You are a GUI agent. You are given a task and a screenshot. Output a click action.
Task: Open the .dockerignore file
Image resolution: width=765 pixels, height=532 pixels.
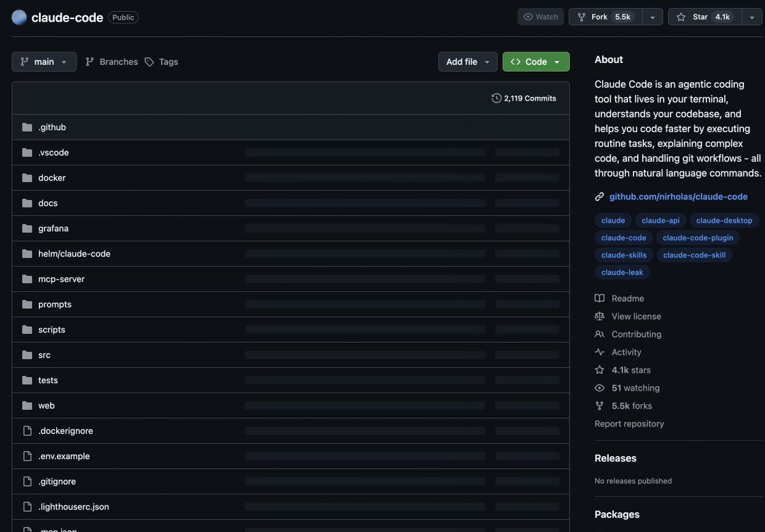point(66,431)
